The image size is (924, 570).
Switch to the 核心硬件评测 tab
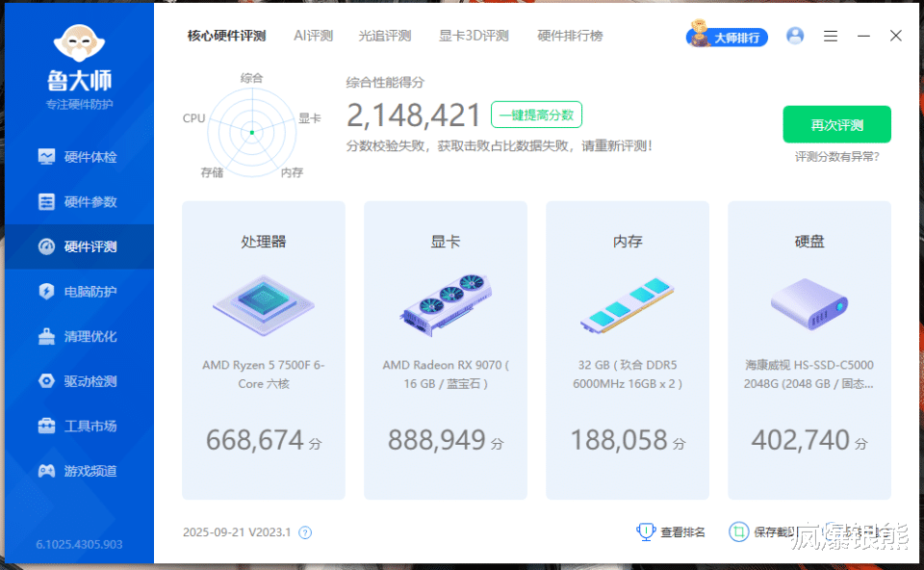[226, 36]
